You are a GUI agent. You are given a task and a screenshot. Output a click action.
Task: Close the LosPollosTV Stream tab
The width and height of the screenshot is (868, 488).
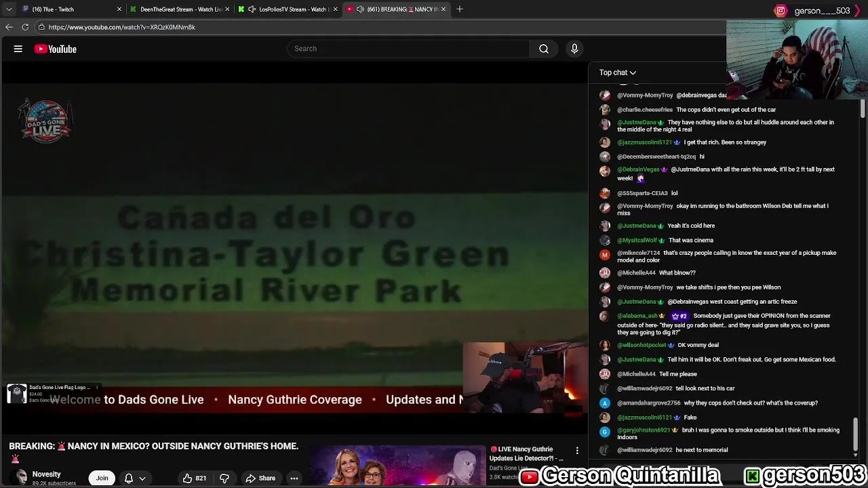coord(336,9)
